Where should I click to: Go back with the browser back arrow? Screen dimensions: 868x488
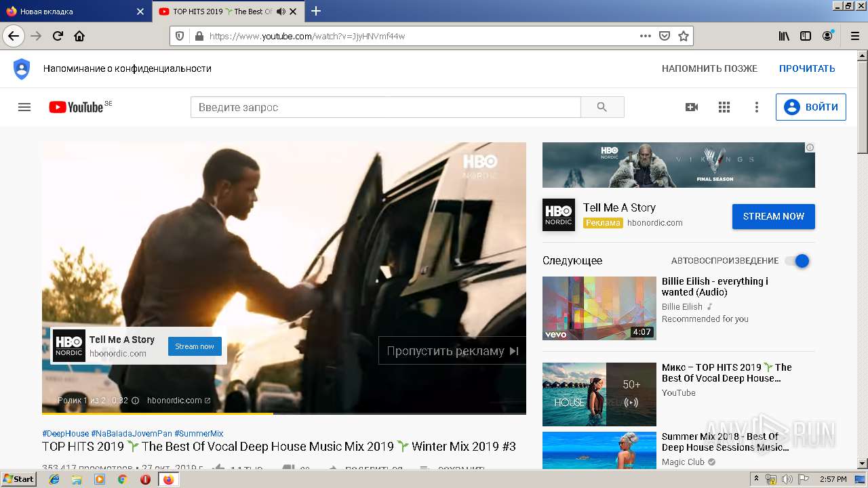[x=14, y=36]
